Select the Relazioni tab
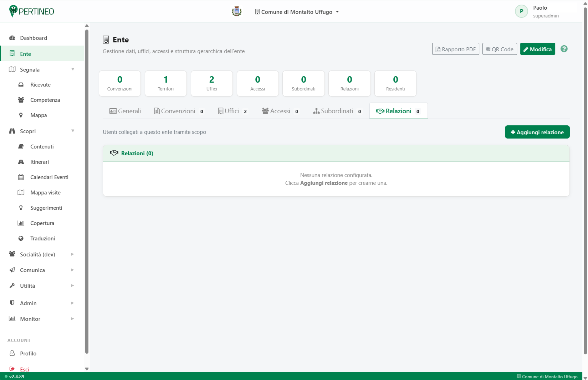The height and width of the screenshot is (380, 588). pos(399,111)
